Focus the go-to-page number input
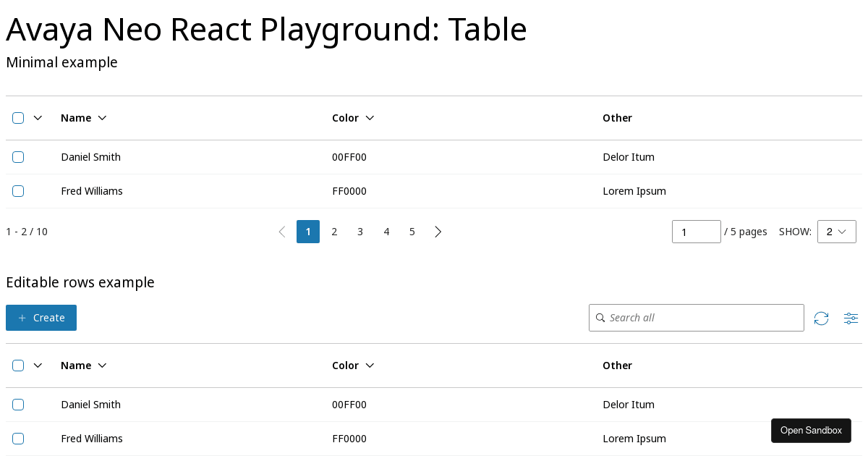 coord(697,232)
